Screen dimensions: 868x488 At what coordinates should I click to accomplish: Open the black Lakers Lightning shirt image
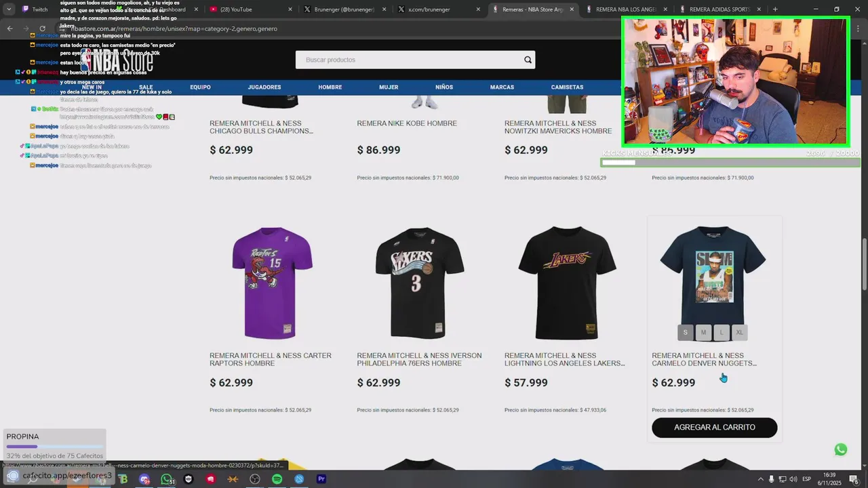(x=567, y=283)
